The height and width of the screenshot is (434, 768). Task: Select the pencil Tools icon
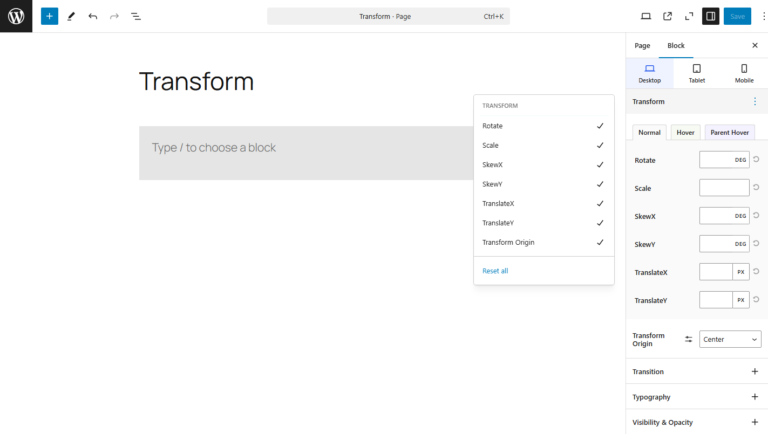(x=71, y=16)
